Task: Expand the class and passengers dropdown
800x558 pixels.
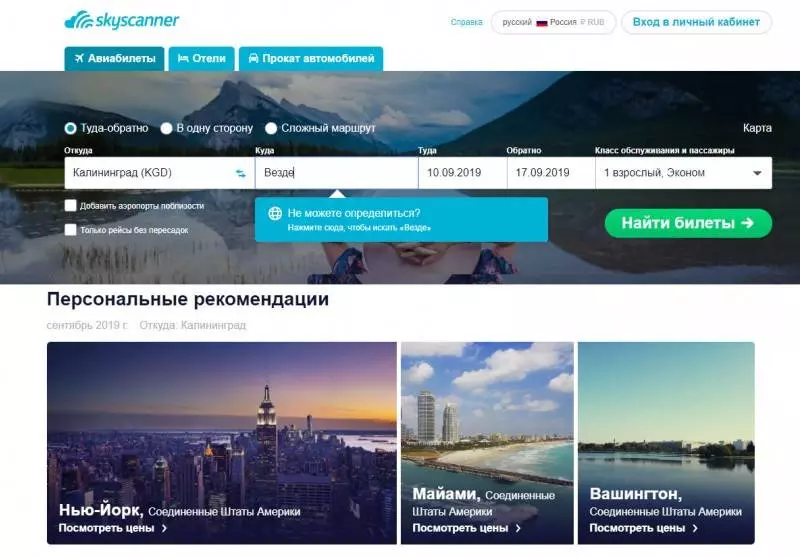Action: tap(684, 173)
